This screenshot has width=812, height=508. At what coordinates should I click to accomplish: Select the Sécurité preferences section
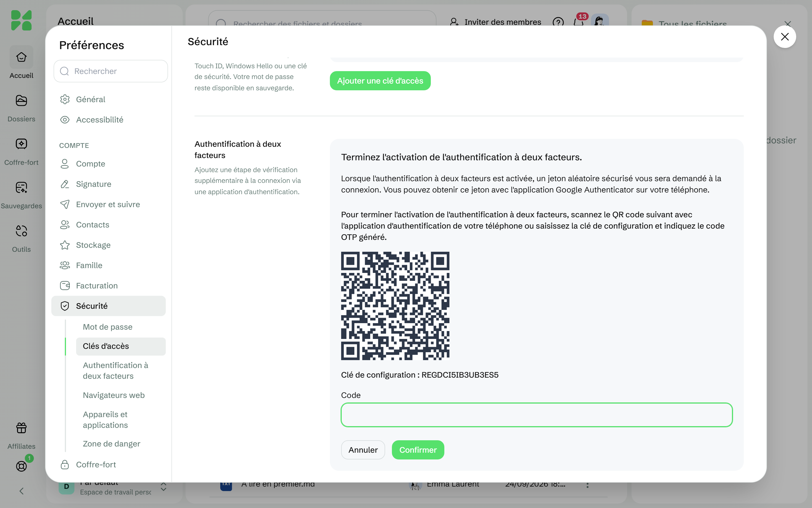point(108,306)
